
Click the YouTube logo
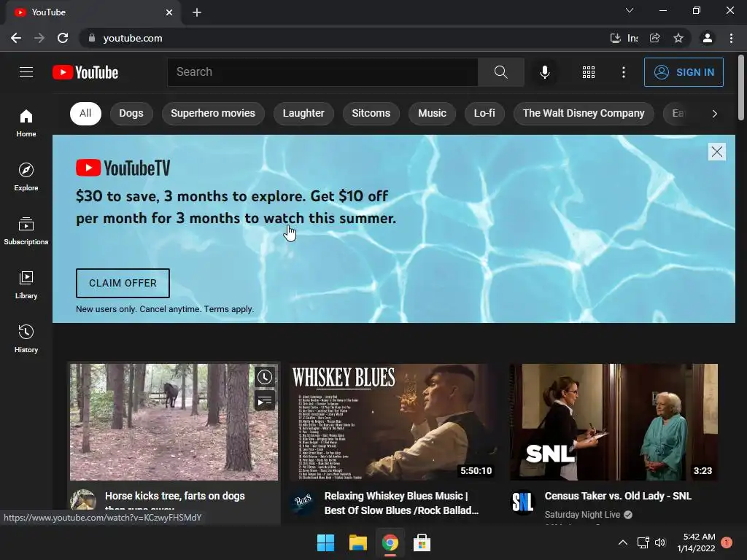(85, 72)
